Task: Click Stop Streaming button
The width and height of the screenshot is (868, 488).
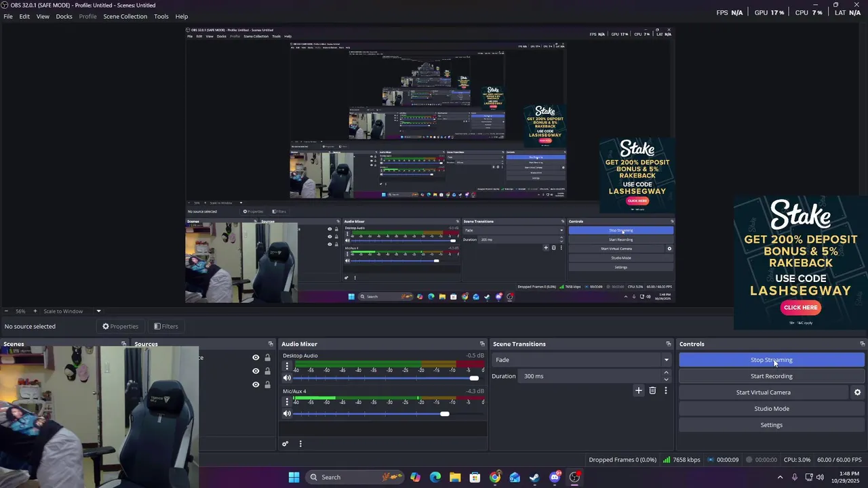Action: (772, 360)
